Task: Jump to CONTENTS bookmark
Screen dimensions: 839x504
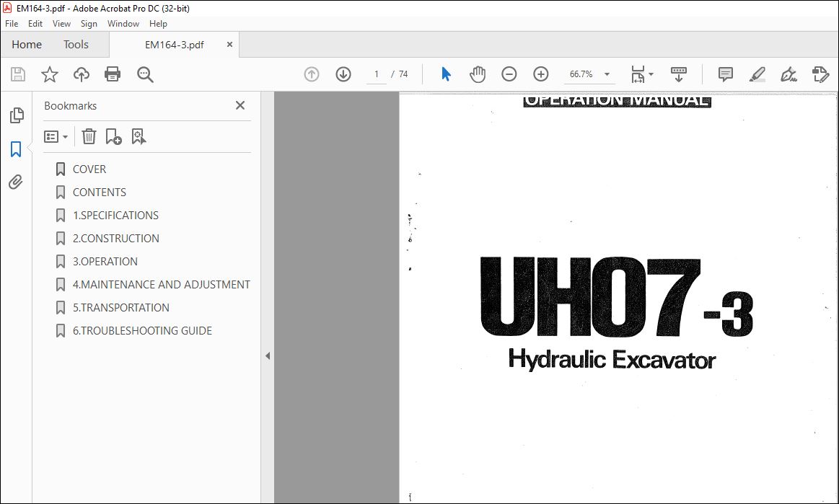Action: point(100,192)
